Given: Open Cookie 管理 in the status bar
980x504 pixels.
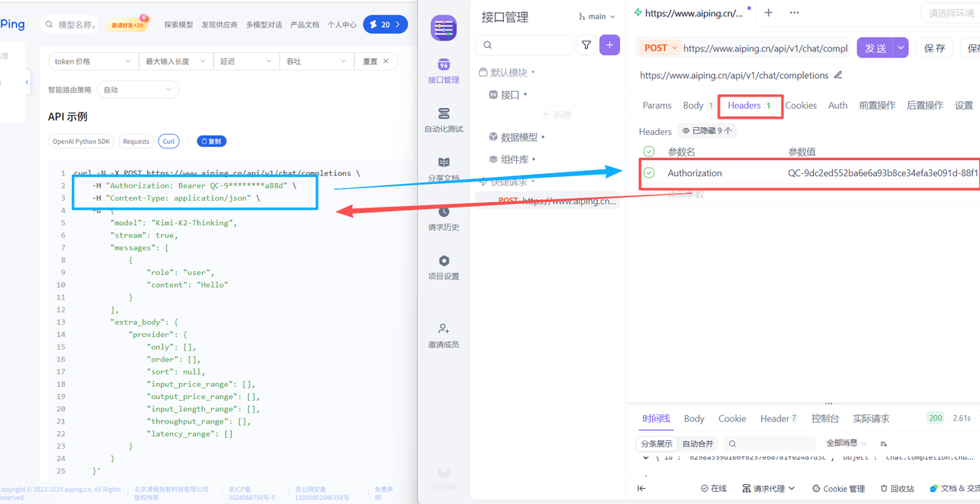Looking at the screenshot, I should 838,489.
